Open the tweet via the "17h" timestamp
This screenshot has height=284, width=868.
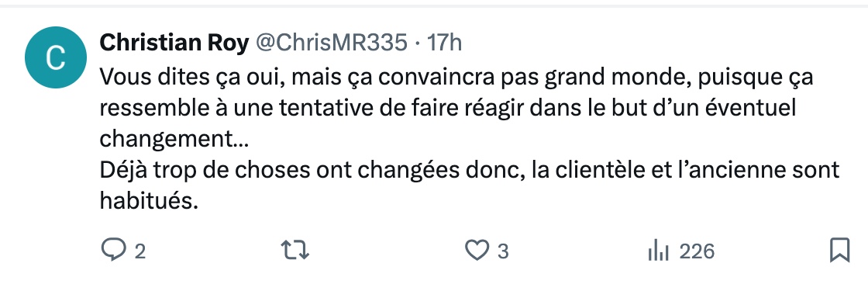(x=445, y=43)
